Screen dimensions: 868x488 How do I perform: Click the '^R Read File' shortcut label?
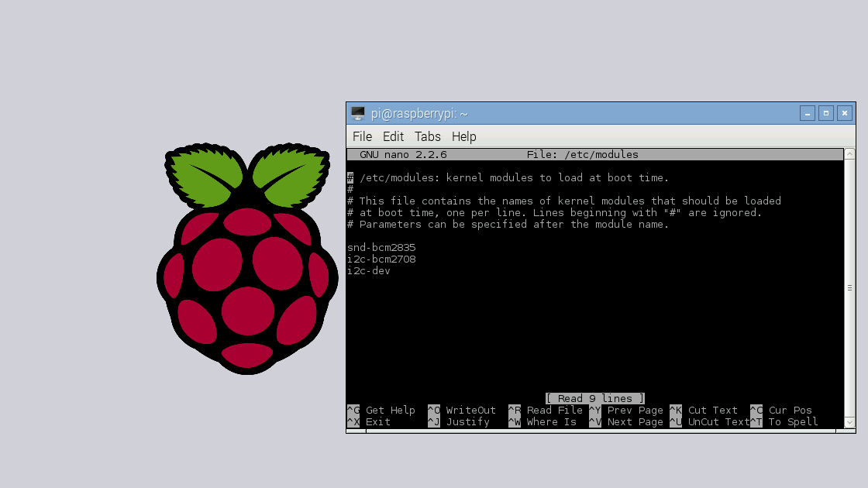tap(546, 410)
